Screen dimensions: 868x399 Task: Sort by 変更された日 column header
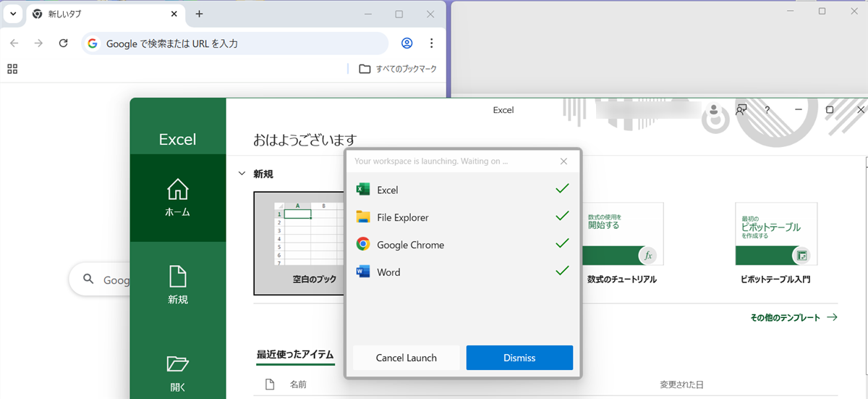[681, 385]
